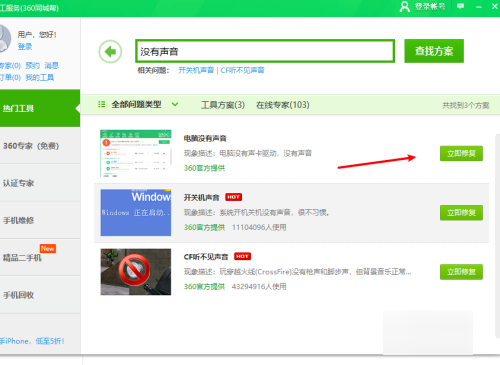Screen dimensions: 500x365
Task: Click the 登录帐号 text in title bar
Action: (430, 6)
